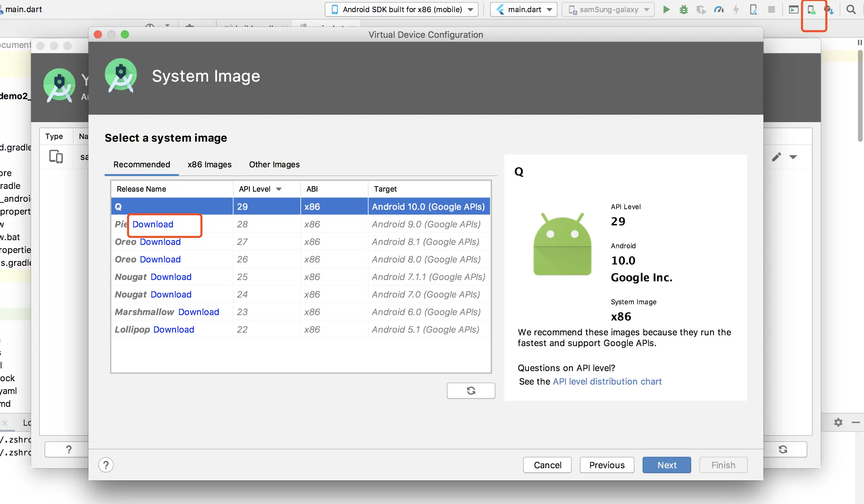
Task: Click the green Run app play icon
Action: coord(666,9)
